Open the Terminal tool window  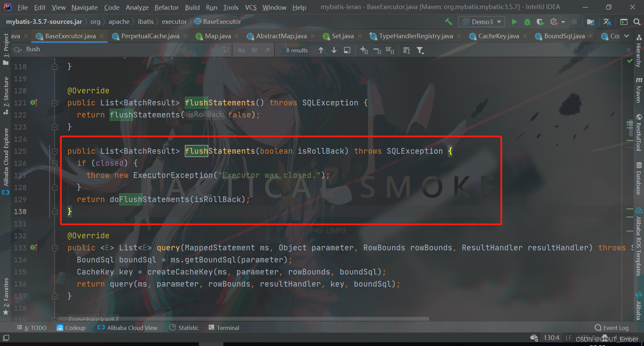point(224,328)
